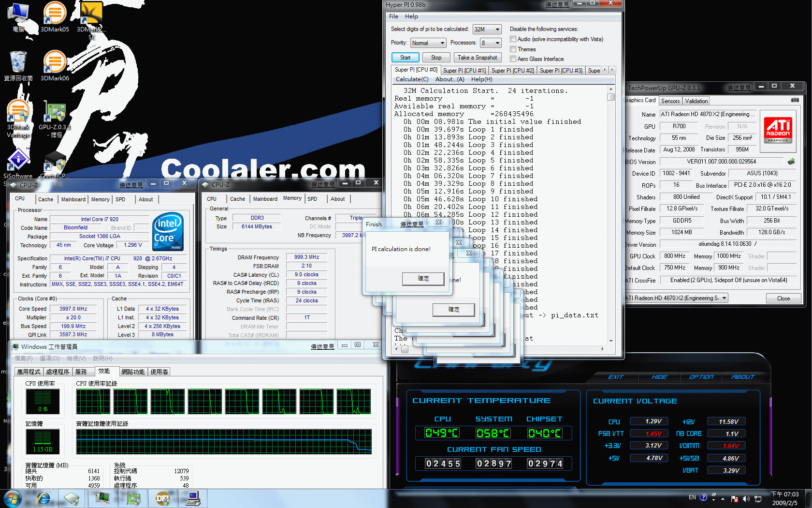Click the network tray icon
Screen dimensions: 812x508
click(x=758, y=498)
